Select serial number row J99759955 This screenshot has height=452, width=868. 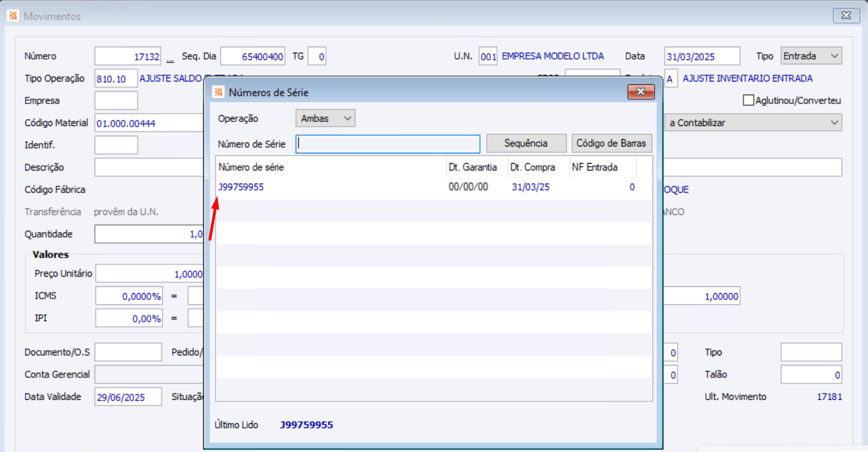click(x=434, y=187)
